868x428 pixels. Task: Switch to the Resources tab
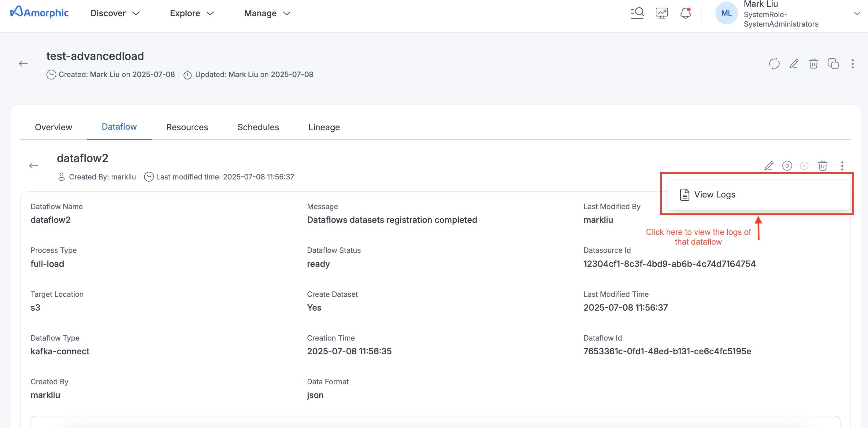click(187, 127)
